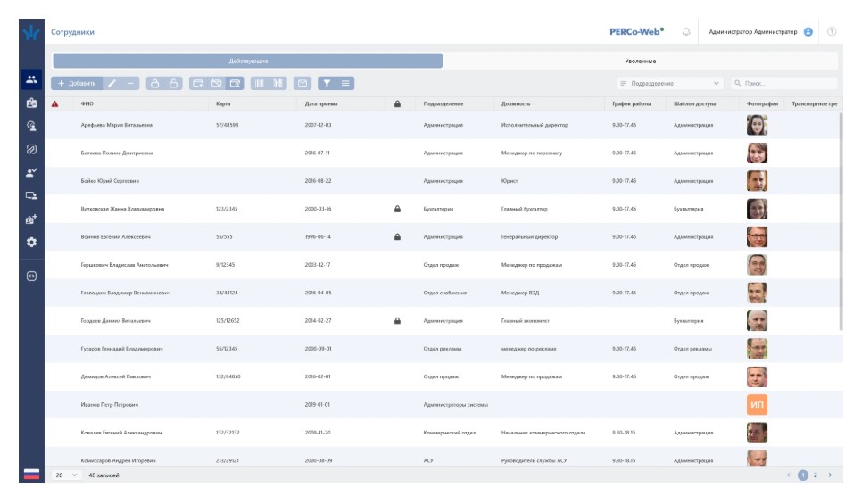The height and width of the screenshot is (504, 862).
Task: Toggle the column list view icon
Action: tap(345, 83)
